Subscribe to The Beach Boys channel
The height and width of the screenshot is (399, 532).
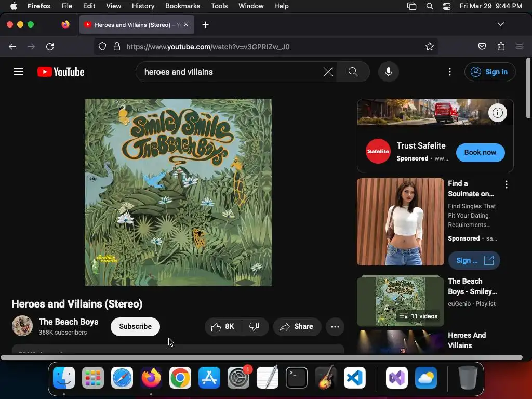click(135, 326)
